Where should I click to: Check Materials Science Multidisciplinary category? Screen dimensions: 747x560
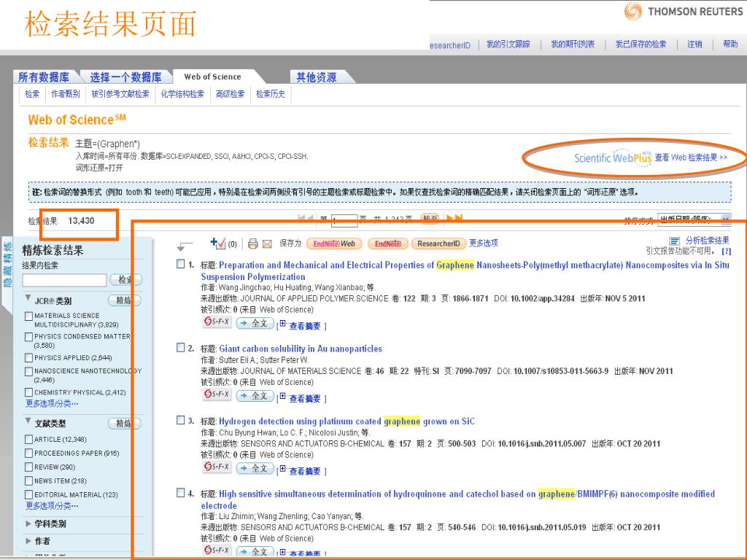pos(28,316)
